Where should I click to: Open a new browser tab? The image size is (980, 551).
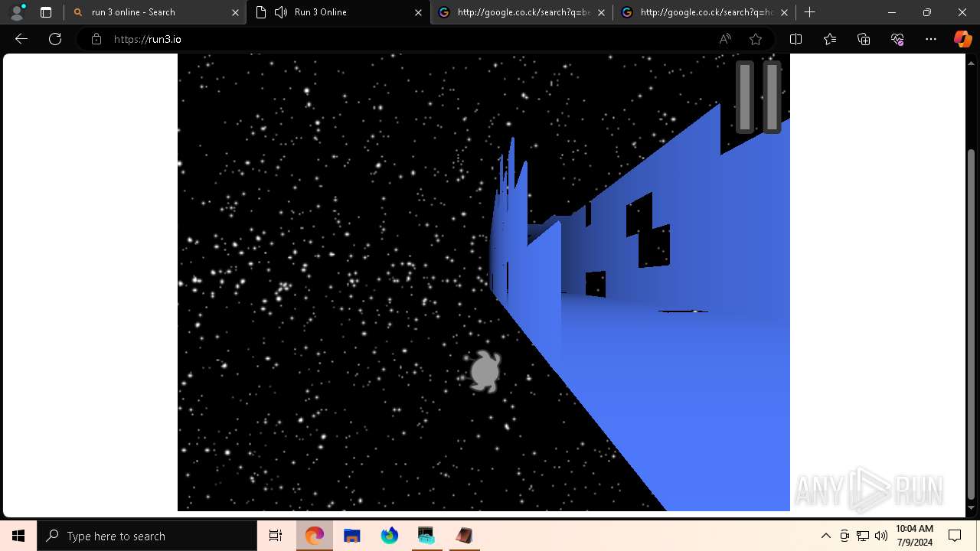point(810,12)
